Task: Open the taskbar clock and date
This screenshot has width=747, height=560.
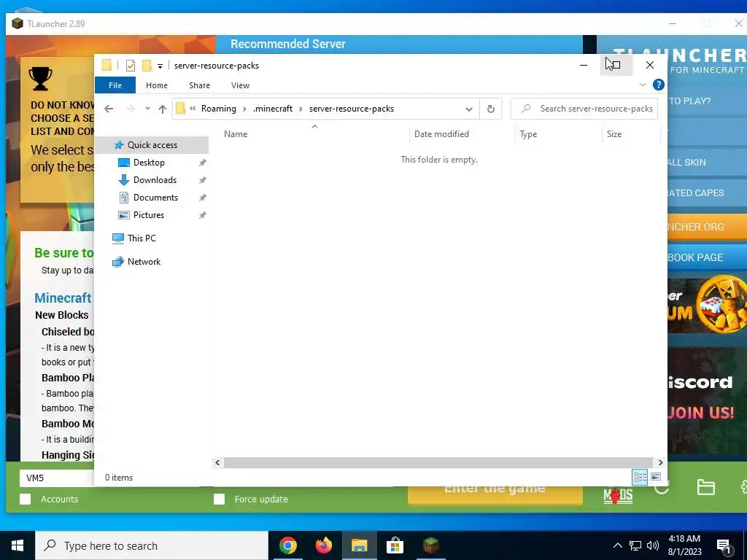Action: coord(684,545)
